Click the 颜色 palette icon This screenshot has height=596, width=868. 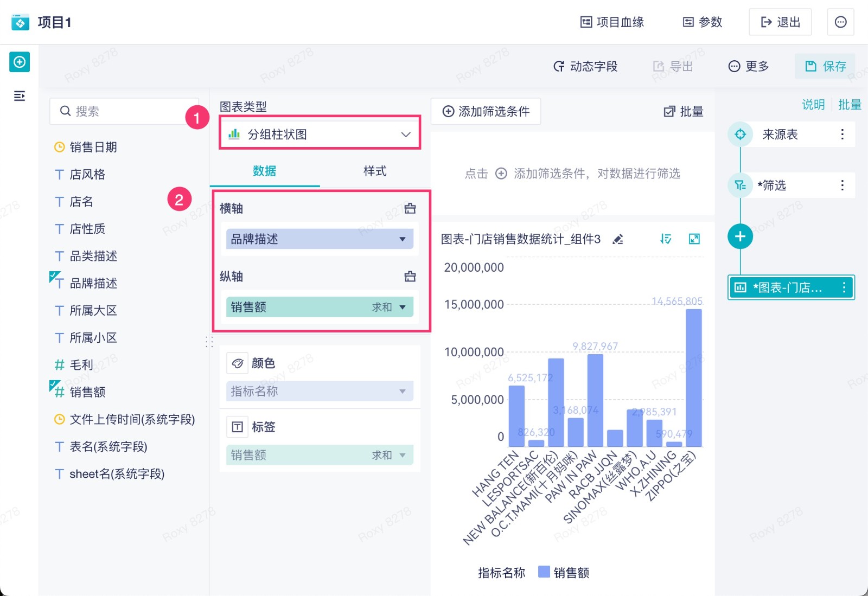238,363
